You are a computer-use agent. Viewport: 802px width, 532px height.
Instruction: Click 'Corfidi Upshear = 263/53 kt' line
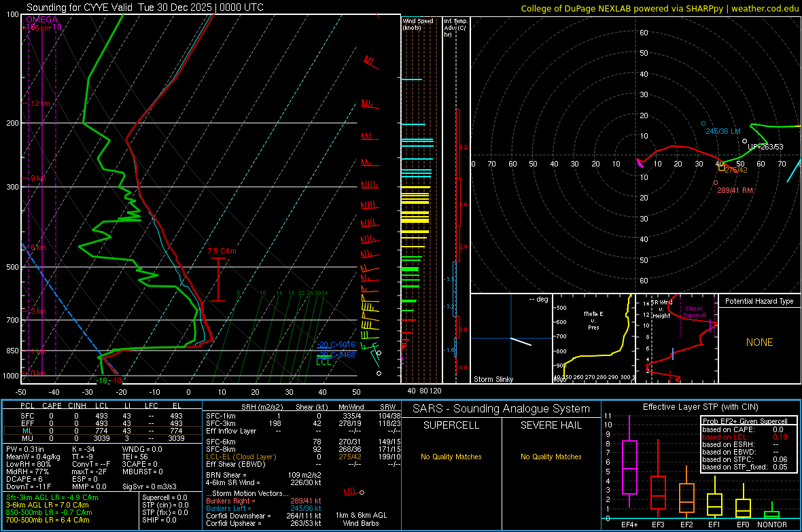[264, 522]
